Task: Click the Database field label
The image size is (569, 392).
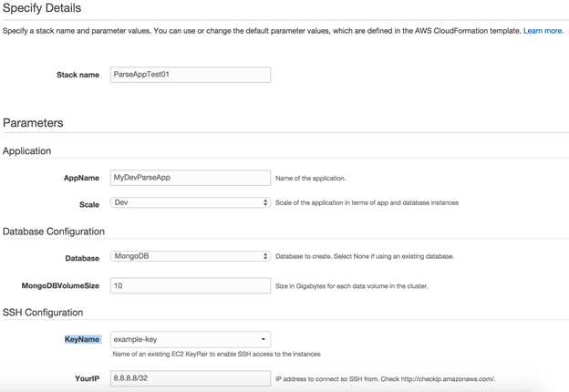Action: [x=82, y=258]
